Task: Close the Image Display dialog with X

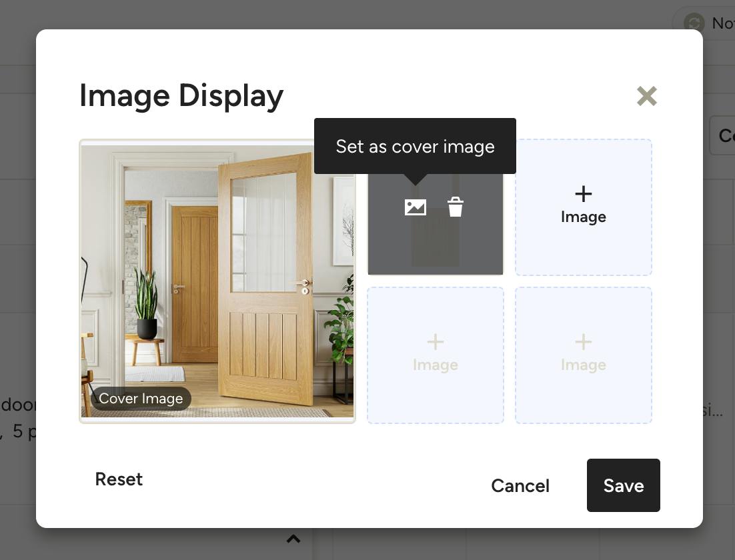Action: click(647, 96)
